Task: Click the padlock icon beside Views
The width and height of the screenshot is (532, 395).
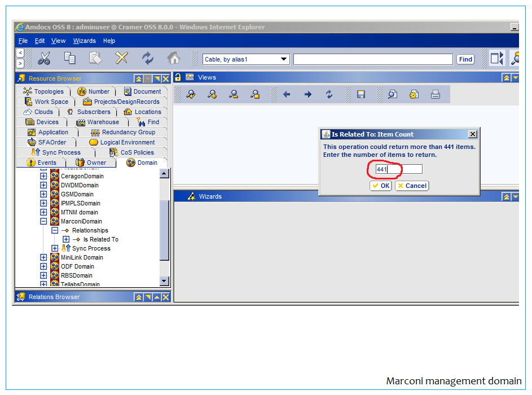Action: tap(178, 77)
